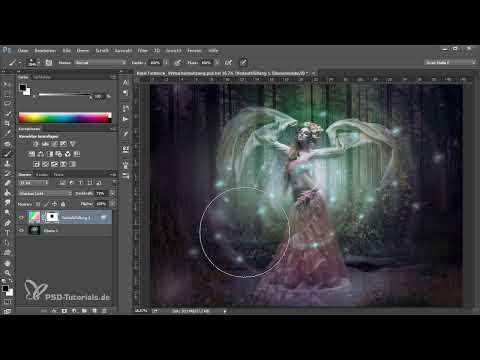This screenshot has width=480, height=360.
Task: Click the zoom percentage field in status bar
Action: (x=141, y=311)
